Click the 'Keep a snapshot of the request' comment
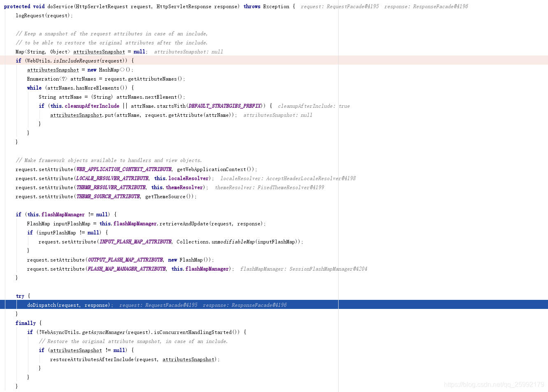 (111, 34)
